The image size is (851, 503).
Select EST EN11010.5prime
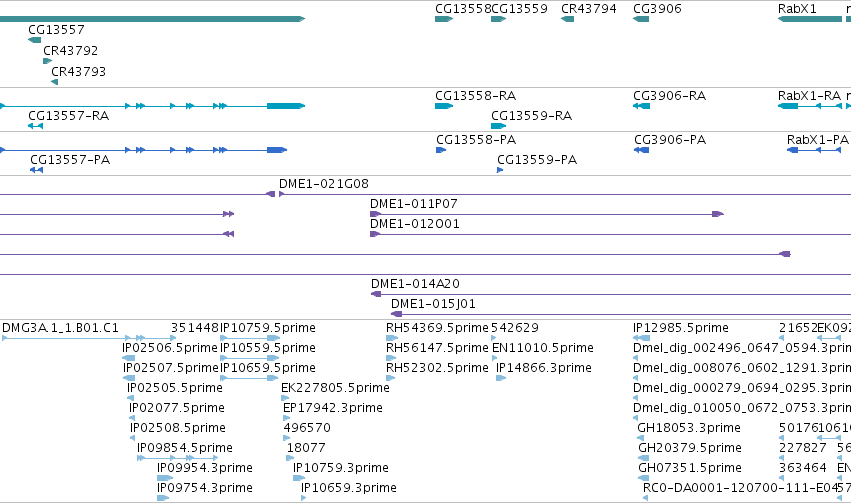(494, 358)
